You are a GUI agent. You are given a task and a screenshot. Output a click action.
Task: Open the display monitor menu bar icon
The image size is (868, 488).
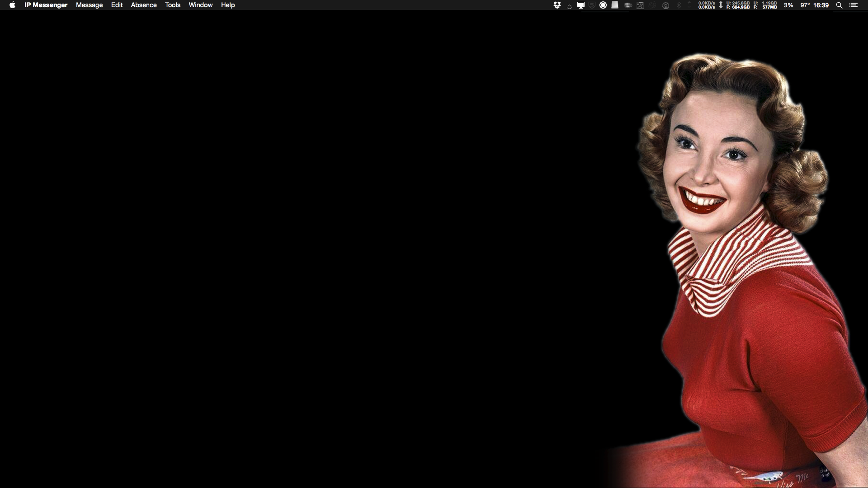[581, 5]
